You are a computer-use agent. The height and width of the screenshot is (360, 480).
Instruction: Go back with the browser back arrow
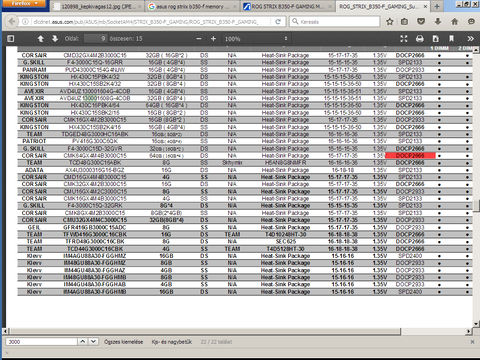pos(12,22)
